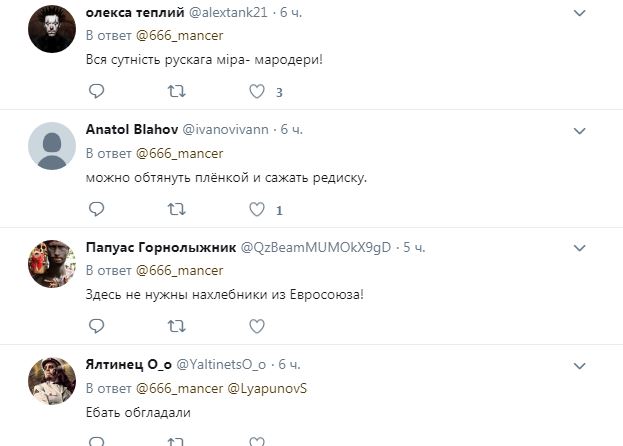Image resolution: width=623 pixels, height=446 pixels.
Task: Open @LyapunovS profile mention link
Action: click(267, 388)
